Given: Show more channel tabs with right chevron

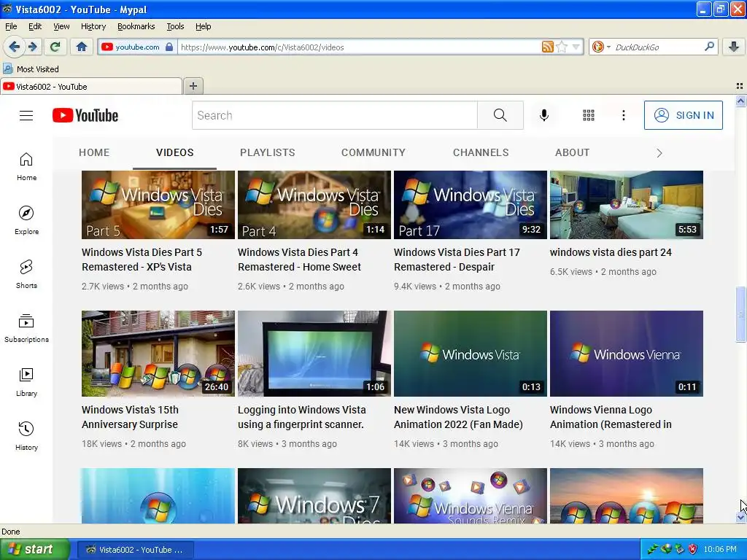Looking at the screenshot, I should [x=659, y=153].
